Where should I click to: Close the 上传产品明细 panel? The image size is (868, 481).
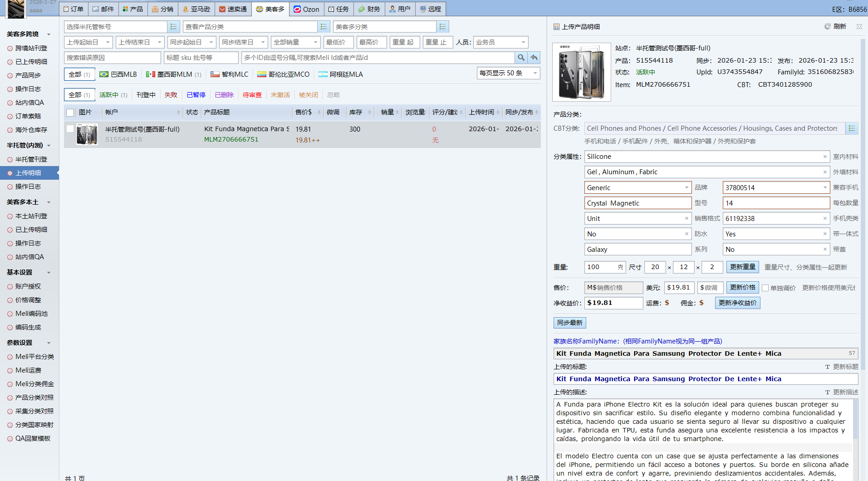click(859, 27)
